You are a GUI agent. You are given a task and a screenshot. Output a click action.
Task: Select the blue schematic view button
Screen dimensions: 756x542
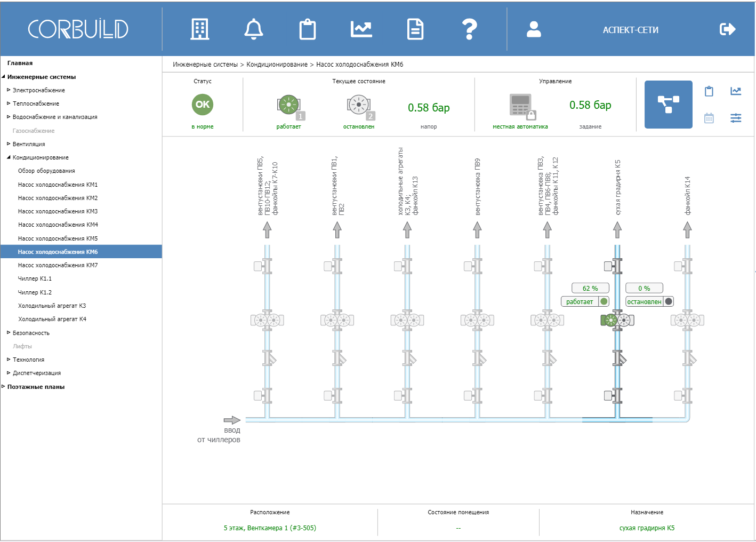tap(669, 105)
